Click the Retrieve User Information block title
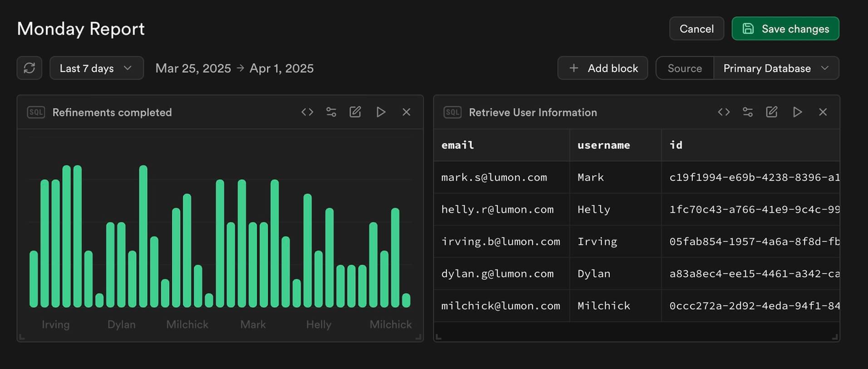The width and height of the screenshot is (868, 369). [x=533, y=112]
